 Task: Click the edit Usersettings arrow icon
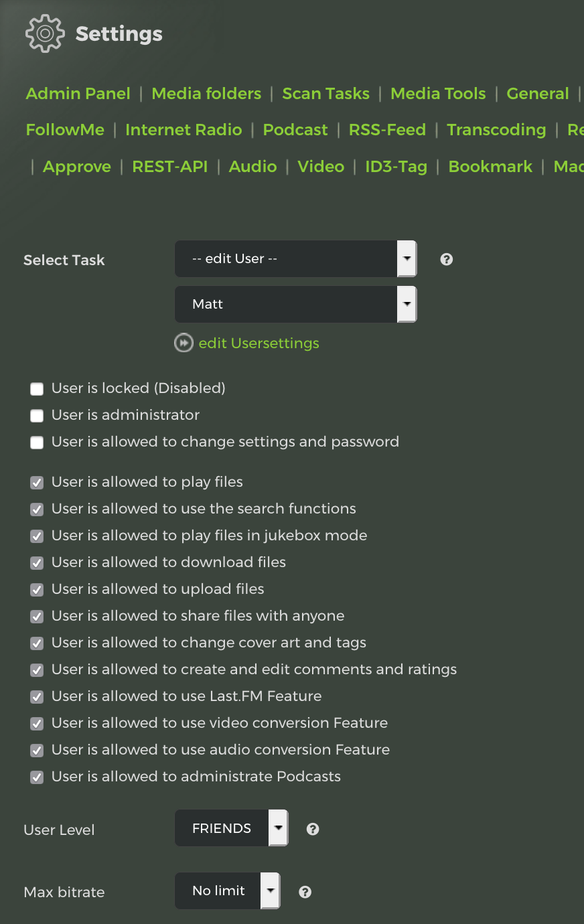pyautogui.click(x=184, y=343)
